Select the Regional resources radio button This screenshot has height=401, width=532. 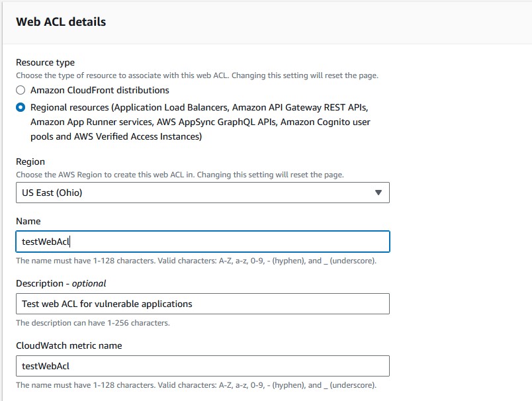pos(21,108)
